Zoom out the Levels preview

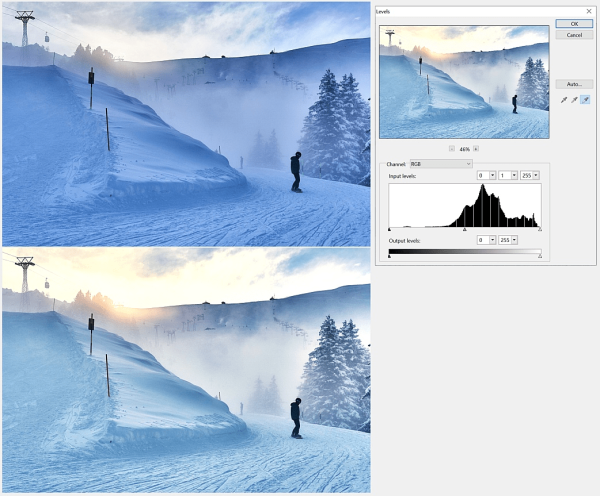pyautogui.click(x=452, y=148)
